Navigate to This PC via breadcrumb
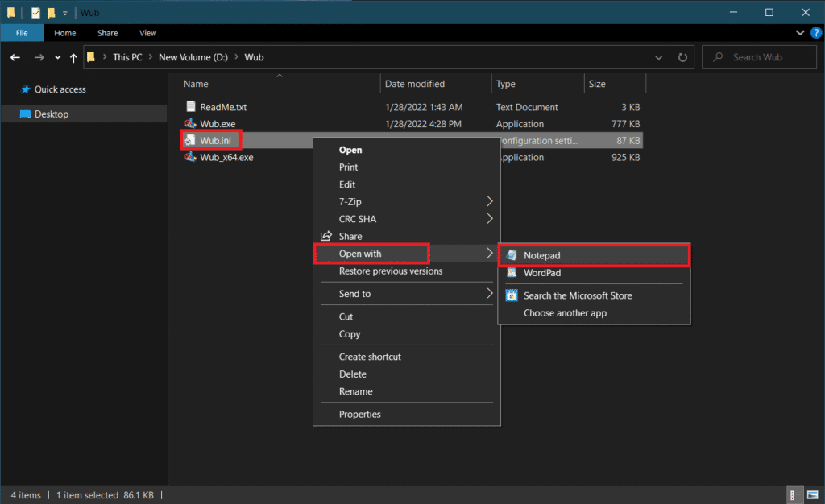Image resolution: width=825 pixels, height=504 pixels. tap(127, 57)
